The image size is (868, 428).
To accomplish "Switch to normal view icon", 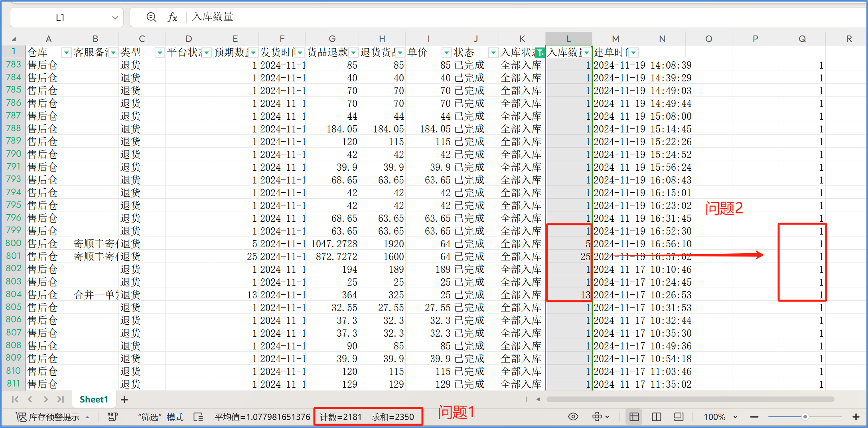I will tap(634, 417).
